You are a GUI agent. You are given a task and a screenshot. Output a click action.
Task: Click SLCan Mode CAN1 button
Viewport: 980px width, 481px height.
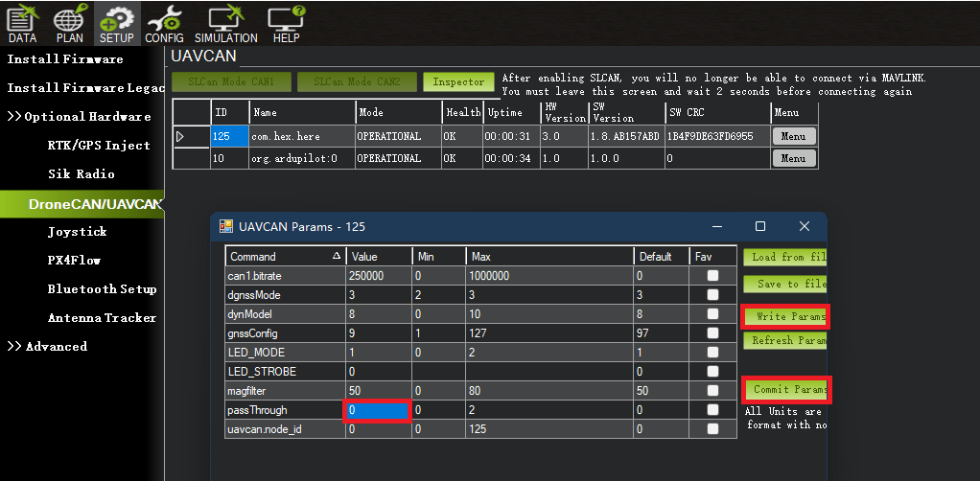point(231,81)
